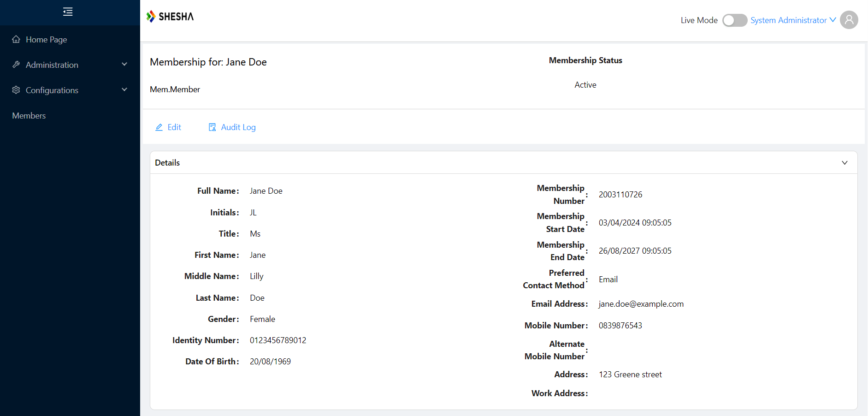Image resolution: width=868 pixels, height=416 pixels.
Task: Open the System Administrator dropdown
Action: click(793, 20)
